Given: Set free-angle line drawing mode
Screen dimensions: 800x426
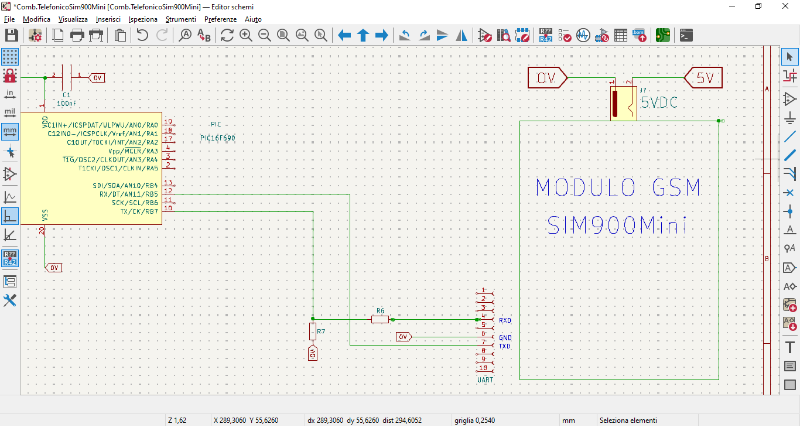Looking at the screenshot, I should pyautogui.click(x=10, y=197).
